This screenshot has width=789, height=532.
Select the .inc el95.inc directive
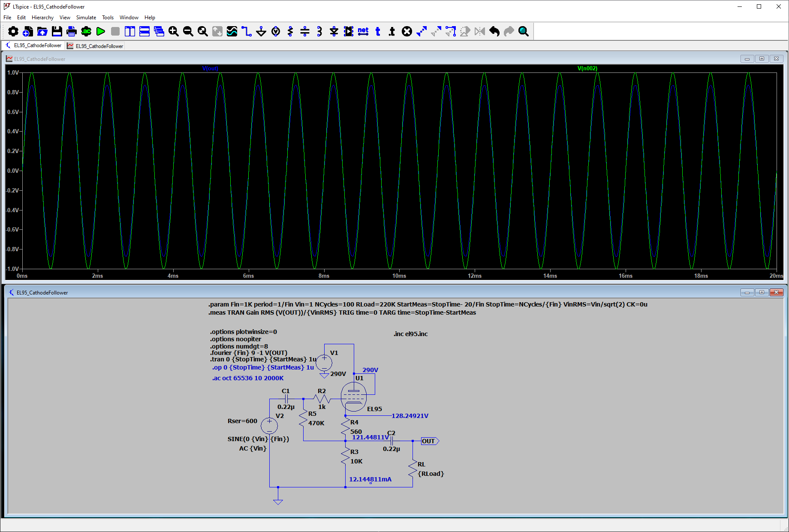(410, 334)
